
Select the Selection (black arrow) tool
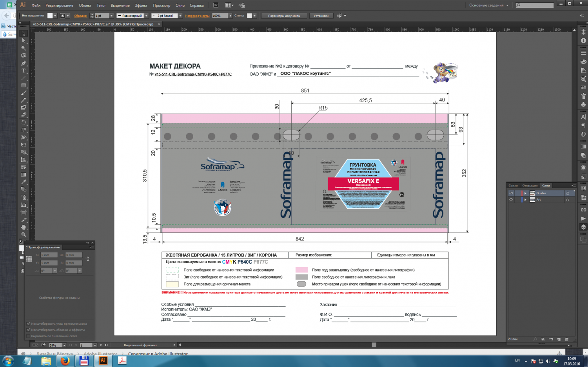(24, 33)
